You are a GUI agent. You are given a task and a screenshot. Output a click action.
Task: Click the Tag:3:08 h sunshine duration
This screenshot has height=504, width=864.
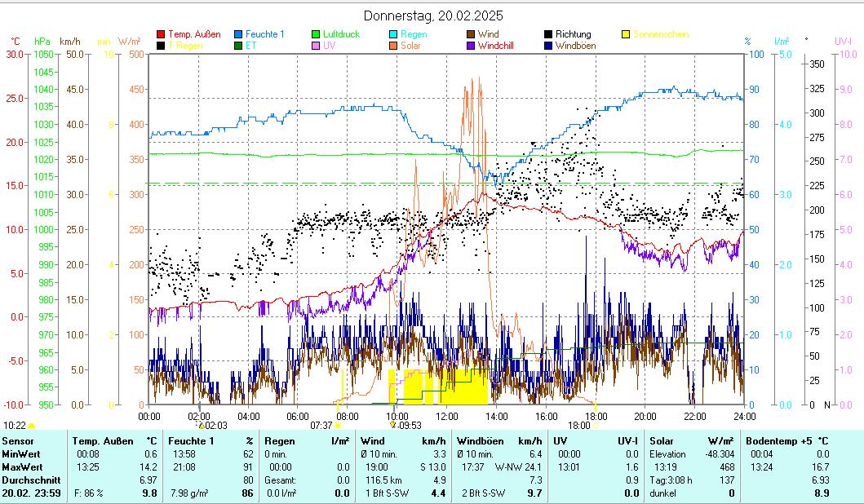click(671, 480)
